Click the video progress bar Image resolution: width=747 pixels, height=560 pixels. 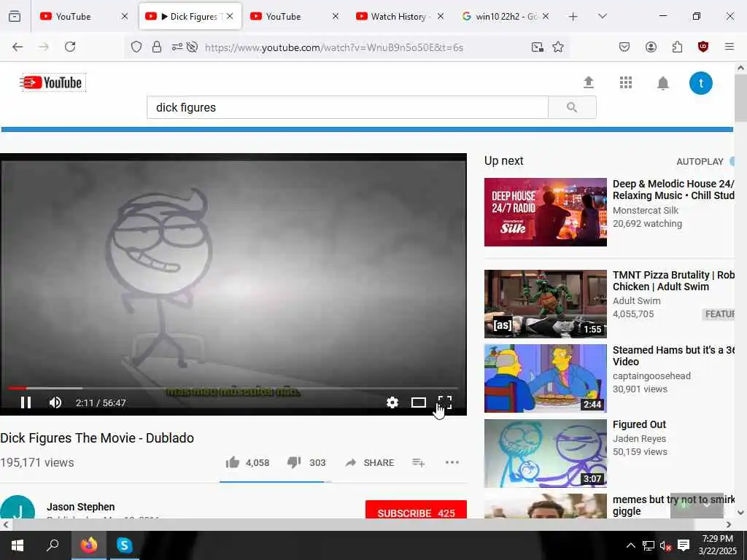tap(233, 389)
